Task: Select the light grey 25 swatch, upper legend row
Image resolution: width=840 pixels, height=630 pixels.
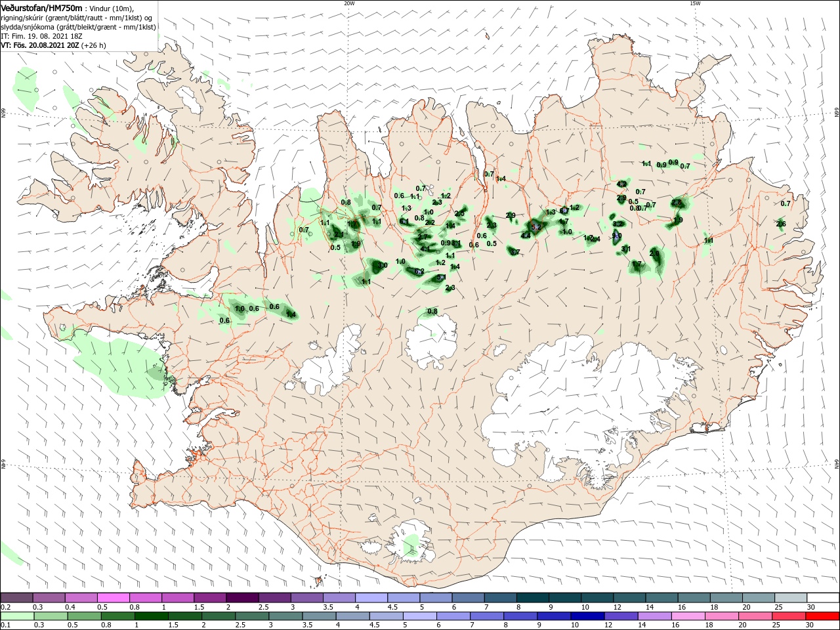Action: click(791, 597)
